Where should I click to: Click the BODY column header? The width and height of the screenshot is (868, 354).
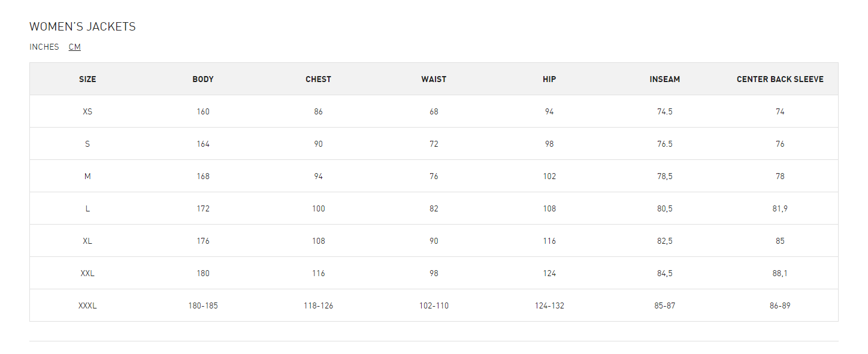click(203, 79)
